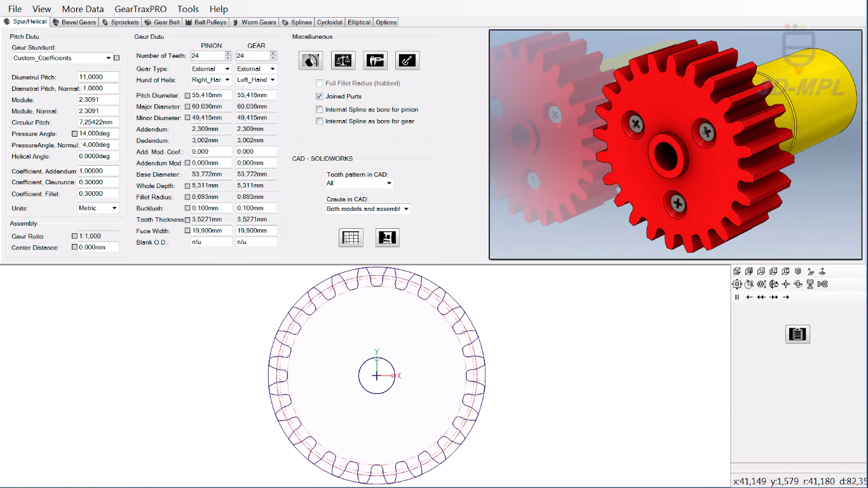The width and height of the screenshot is (868, 488).
Task: Click the single right arrow animation control
Action: [786, 297]
